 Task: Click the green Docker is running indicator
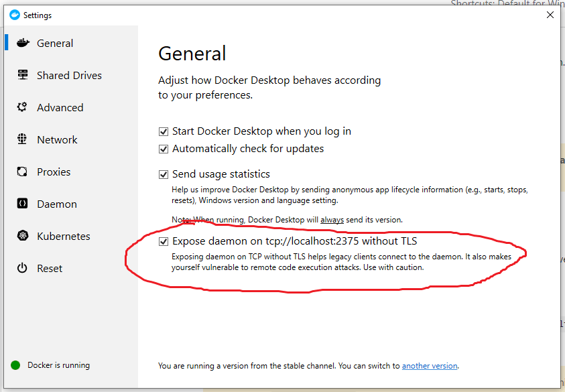(x=15, y=365)
